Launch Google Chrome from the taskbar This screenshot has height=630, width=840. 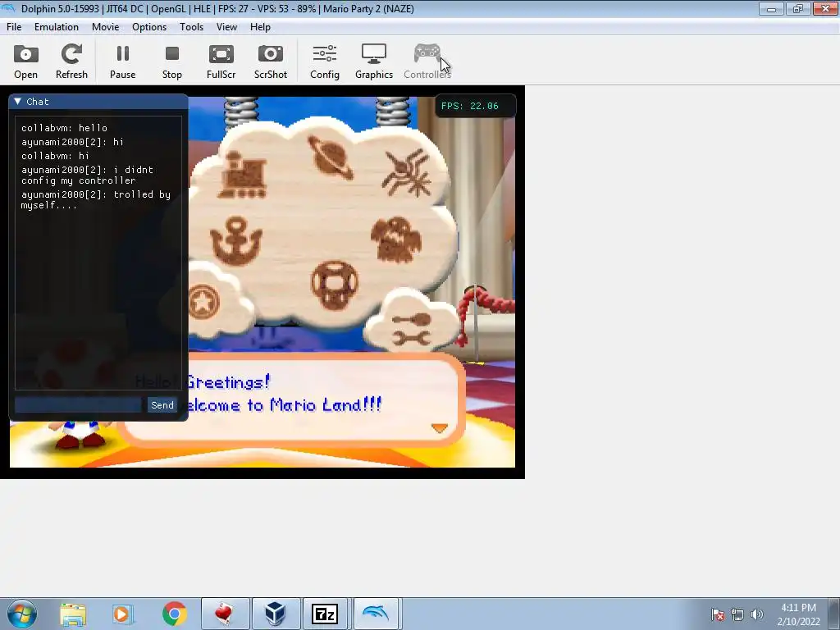tap(174, 614)
